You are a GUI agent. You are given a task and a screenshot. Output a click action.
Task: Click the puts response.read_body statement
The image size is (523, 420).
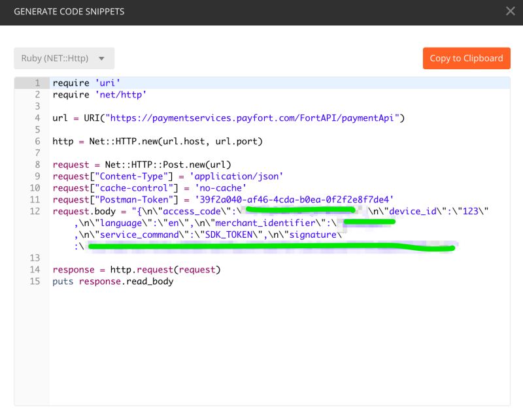point(111,281)
